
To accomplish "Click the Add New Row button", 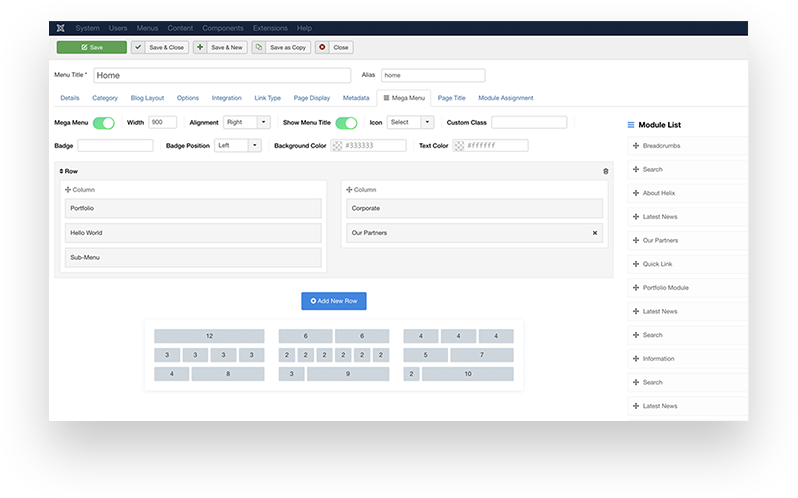I will point(334,300).
